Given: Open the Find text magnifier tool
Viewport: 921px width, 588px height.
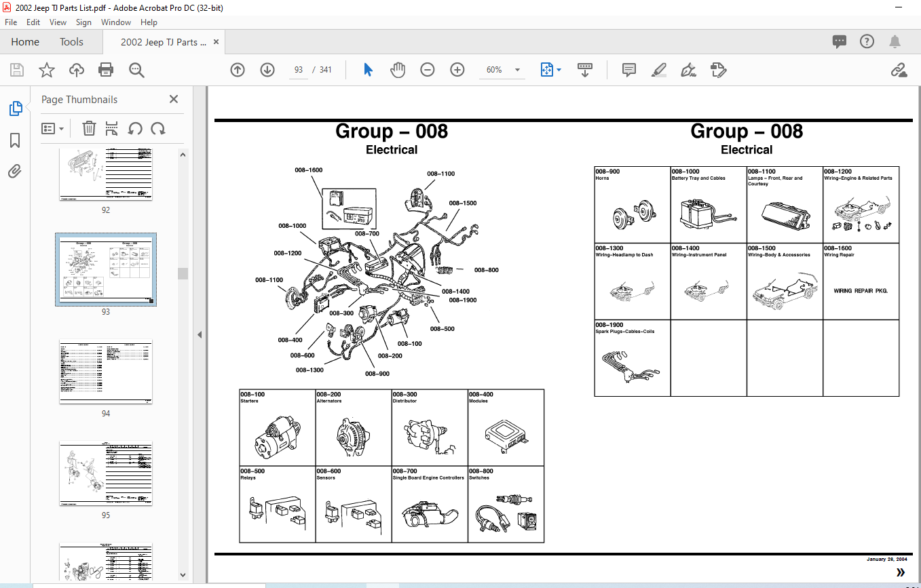Looking at the screenshot, I should click(136, 70).
